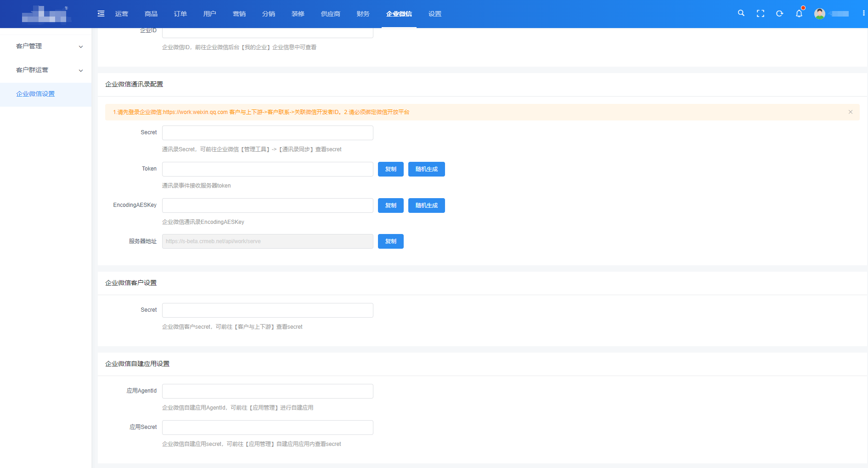Select the 企业微信 top menu tab
The width and height of the screenshot is (868, 468).
tap(399, 14)
